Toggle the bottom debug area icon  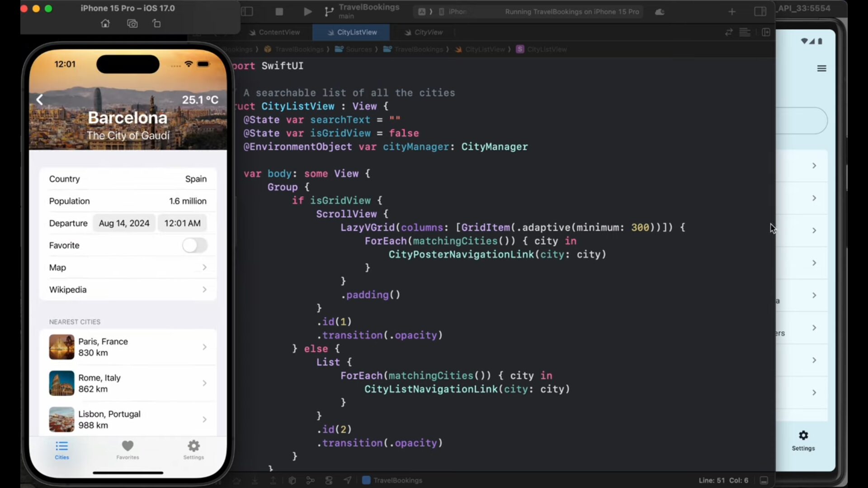point(764,480)
